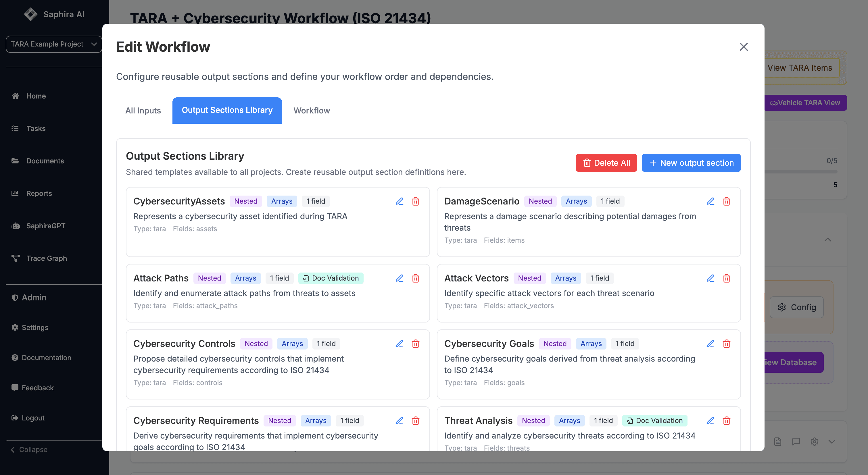Open the pencil editor for Threat Analysis
The height and width of the screenshot is (475, 868).
point(710,420)
